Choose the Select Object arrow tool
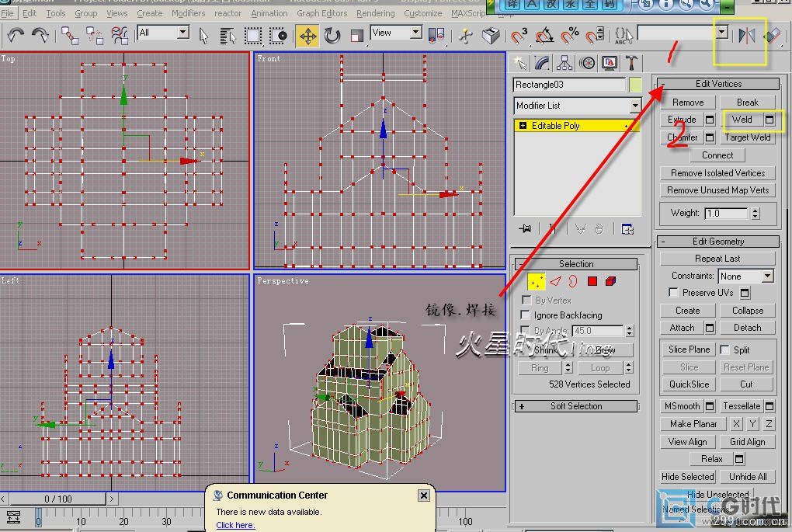Screen dimensions: 792x532 [x=203, y=36]
